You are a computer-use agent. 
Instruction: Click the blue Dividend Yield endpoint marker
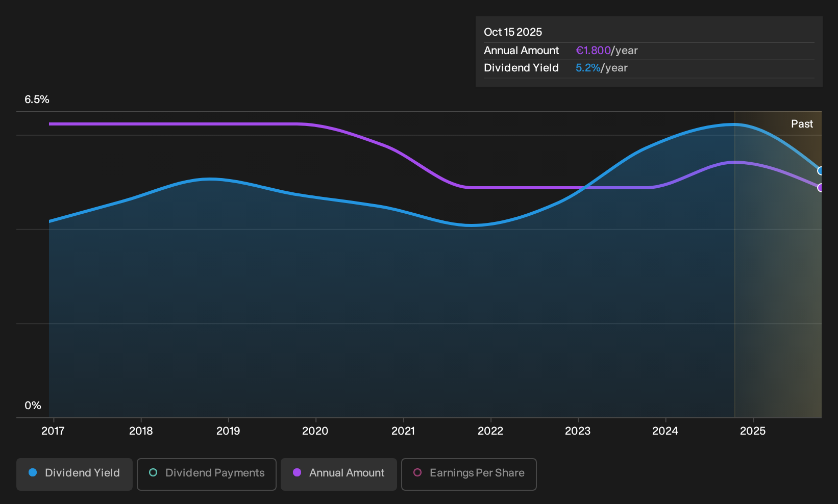pos(820,171)
